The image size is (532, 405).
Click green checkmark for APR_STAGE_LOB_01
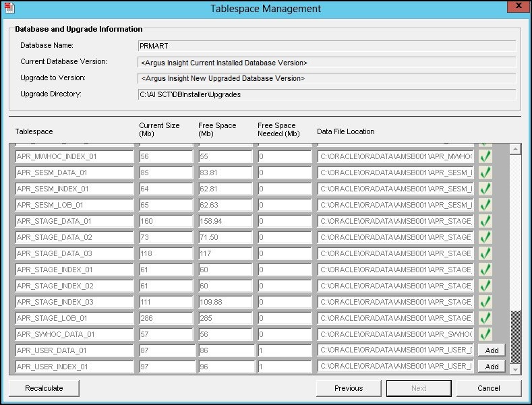click(485, 318)
